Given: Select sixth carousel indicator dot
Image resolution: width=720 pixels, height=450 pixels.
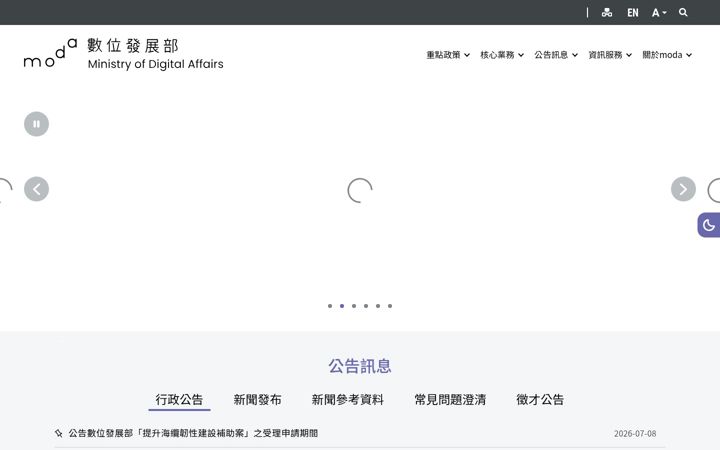Looking at the screenshot, I should (x=390, y=306).
